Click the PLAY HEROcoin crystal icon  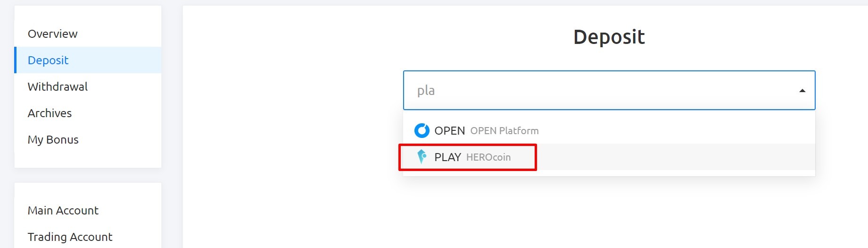point(422,157)
